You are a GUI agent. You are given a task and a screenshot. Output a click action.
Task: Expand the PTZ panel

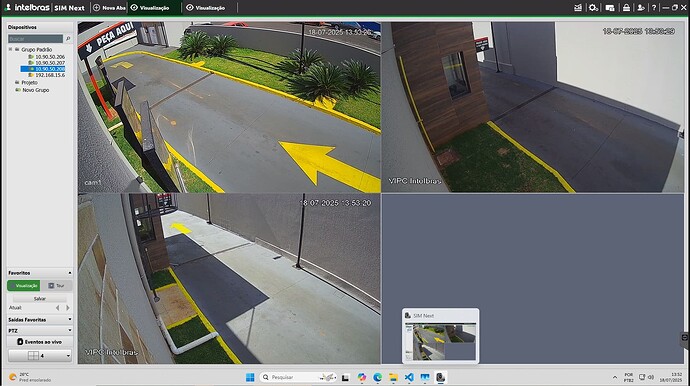click(40, 331)
